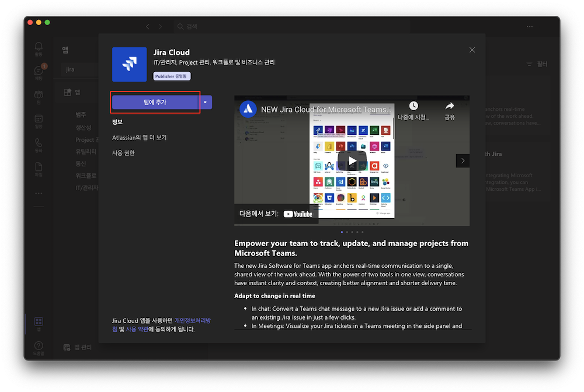This screenshot has width=584, height=392.
Task: Open the Activity bell icon in sidebar
Action: (39, 47)
